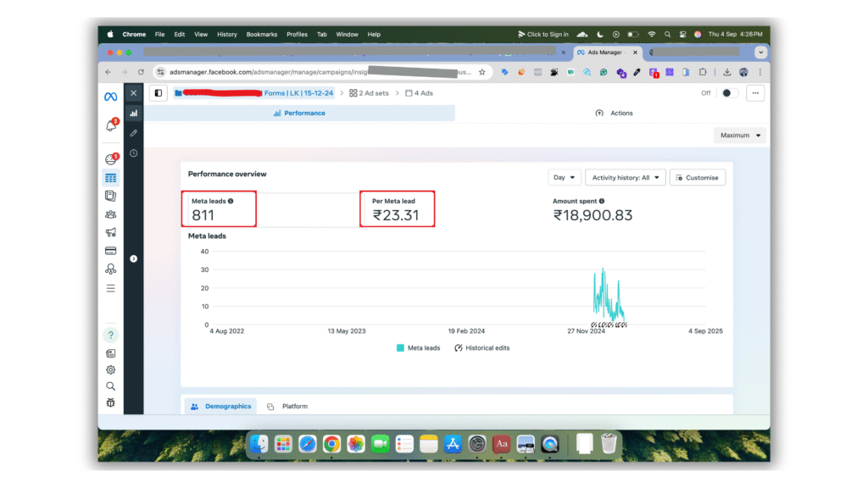This screenshot has height=488, width=868.
Task: Open the Maximum date range dropdown
Action: [x=740, y=136]
